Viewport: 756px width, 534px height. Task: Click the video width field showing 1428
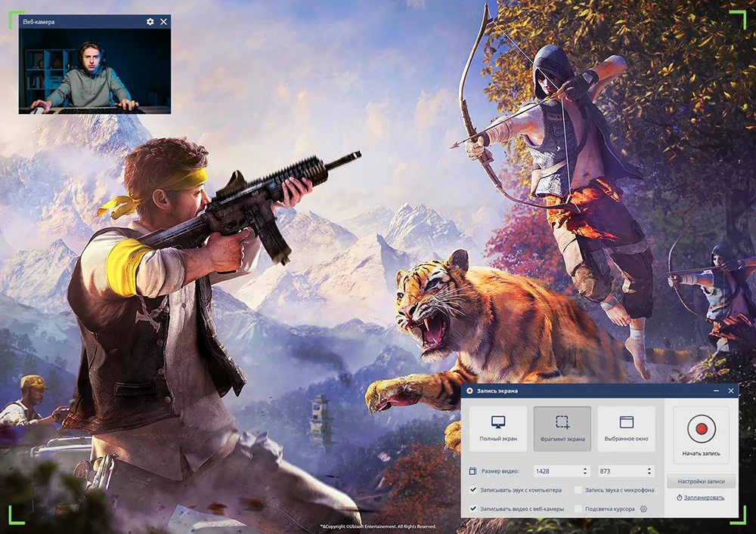(556, 471)
